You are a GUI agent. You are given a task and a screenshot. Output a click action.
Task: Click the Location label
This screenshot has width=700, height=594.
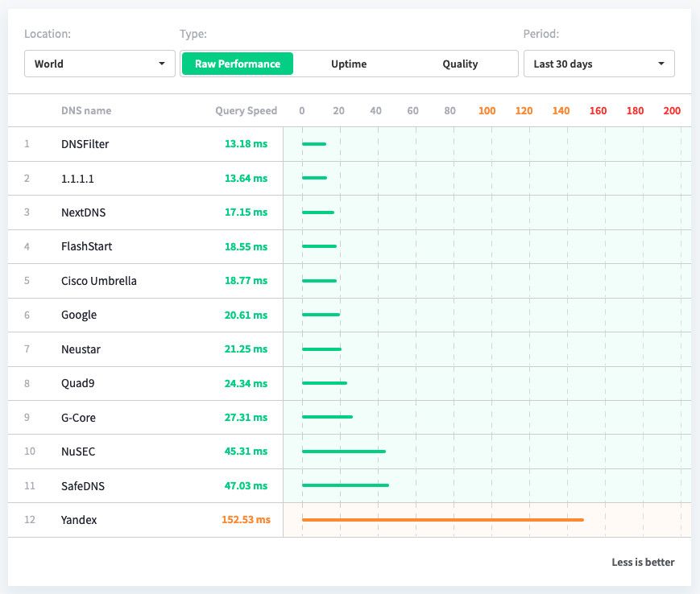pos(48,34)
